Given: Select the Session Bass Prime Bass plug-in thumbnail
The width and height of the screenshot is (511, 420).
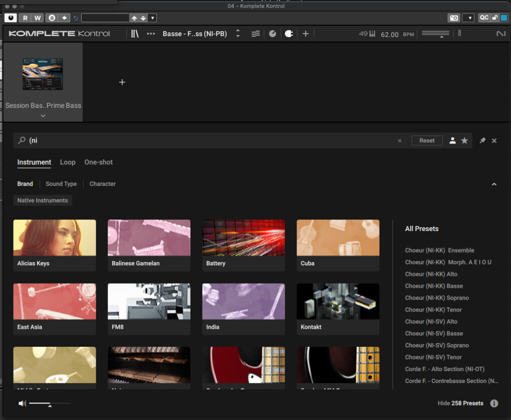Looking at the screenshot, I should [x=43, y=74].
